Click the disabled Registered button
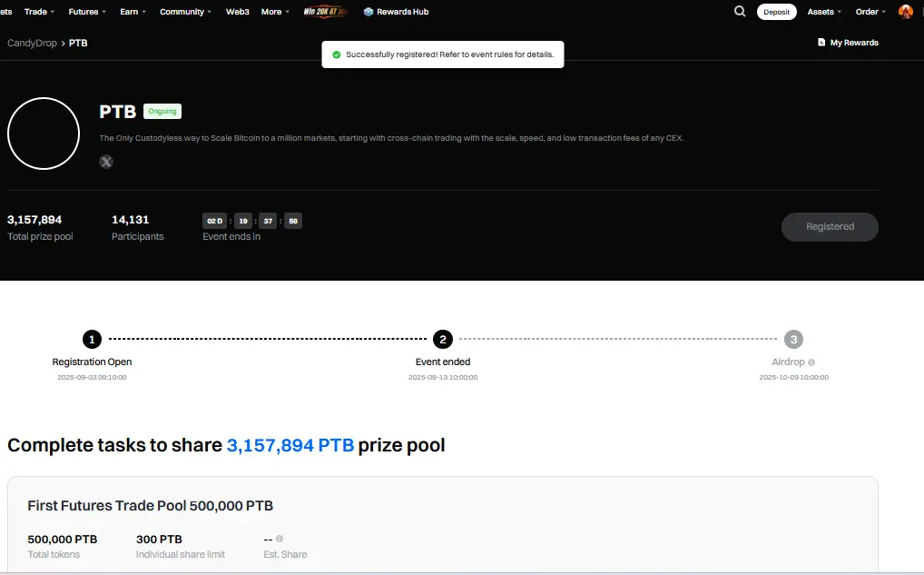 point(830,227)
